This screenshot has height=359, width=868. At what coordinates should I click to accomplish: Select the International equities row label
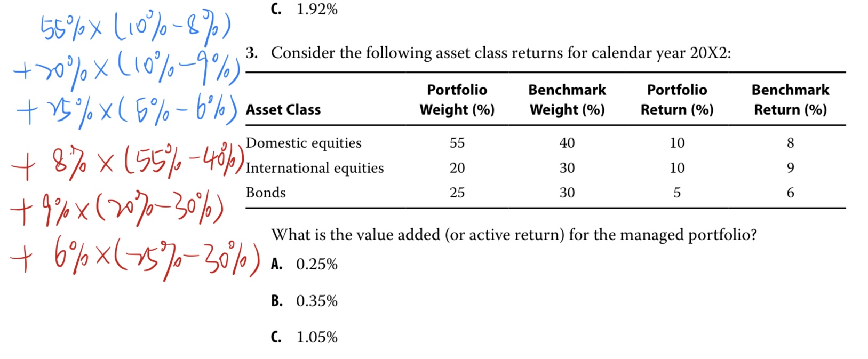(x=314, y=168)
